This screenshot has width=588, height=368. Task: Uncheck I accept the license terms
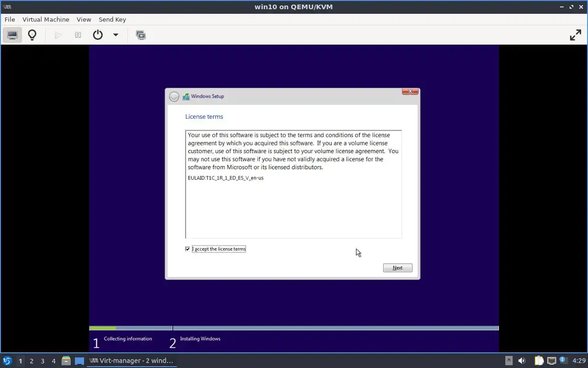pos(187,249)
